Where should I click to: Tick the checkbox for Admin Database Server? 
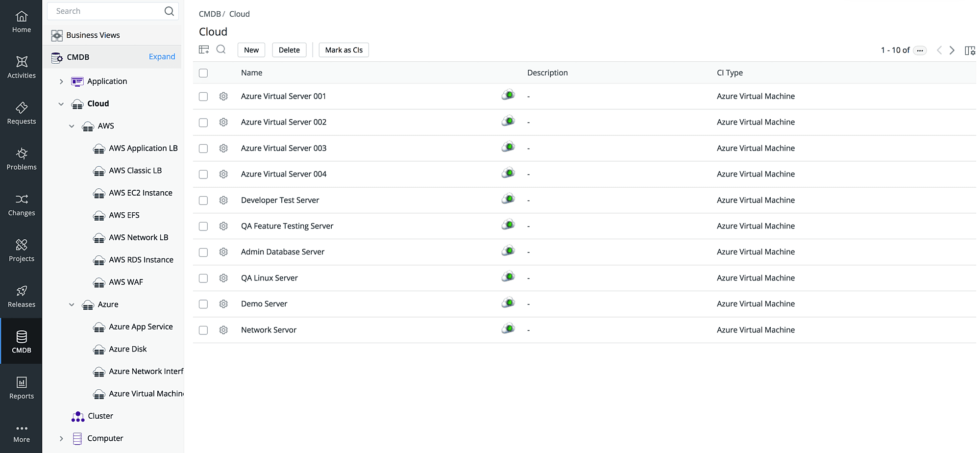point(203,252)
